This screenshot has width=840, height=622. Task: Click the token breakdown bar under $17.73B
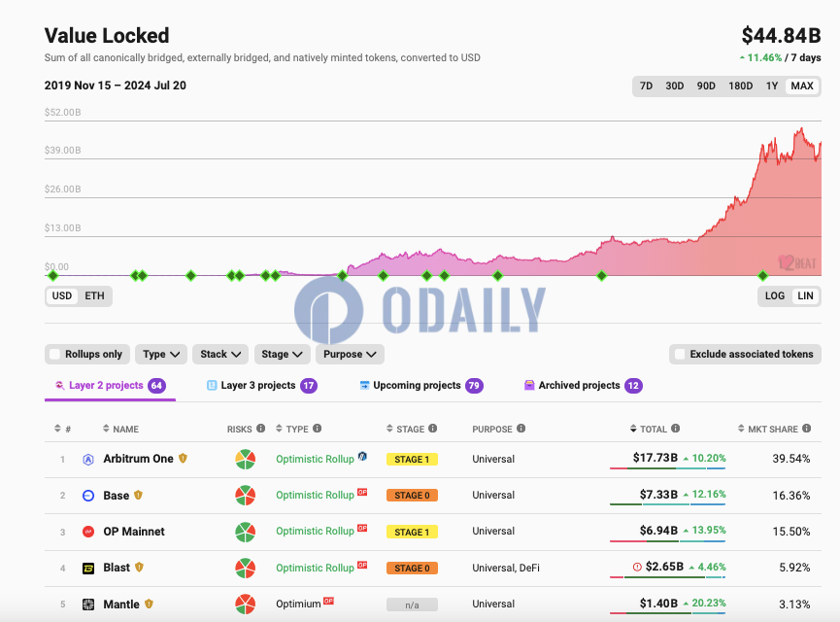pos(667,468)
